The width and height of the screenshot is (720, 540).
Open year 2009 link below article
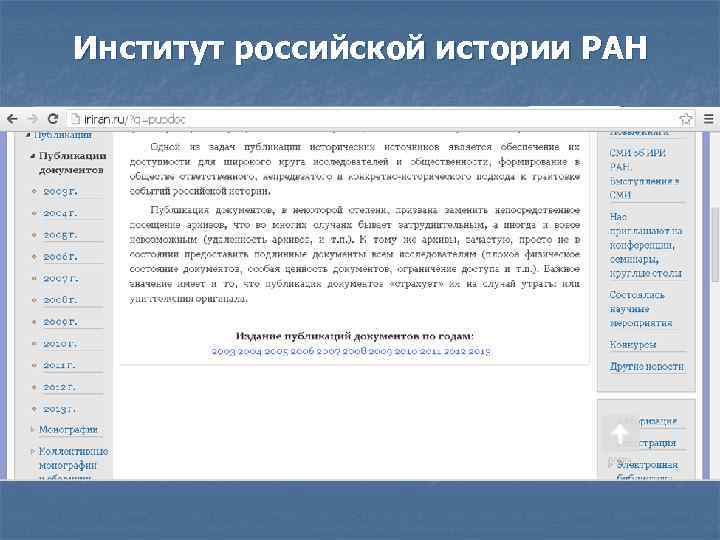click(x=381, y=351)
